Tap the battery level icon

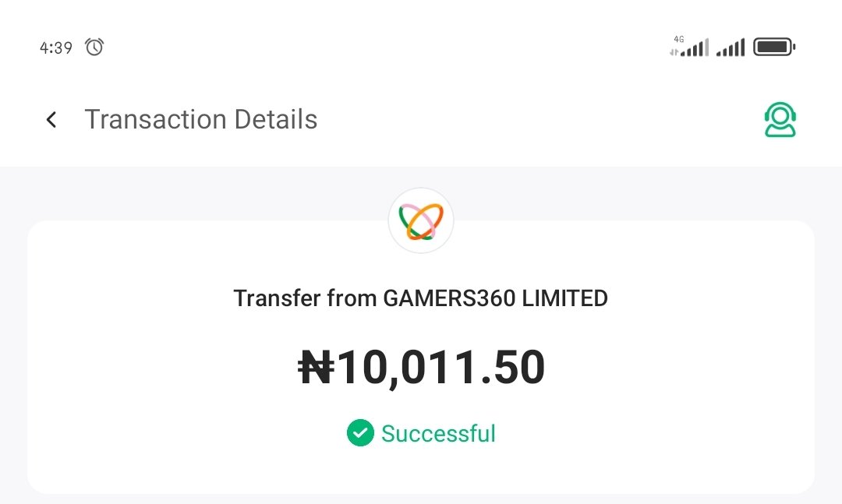[774, 48]
